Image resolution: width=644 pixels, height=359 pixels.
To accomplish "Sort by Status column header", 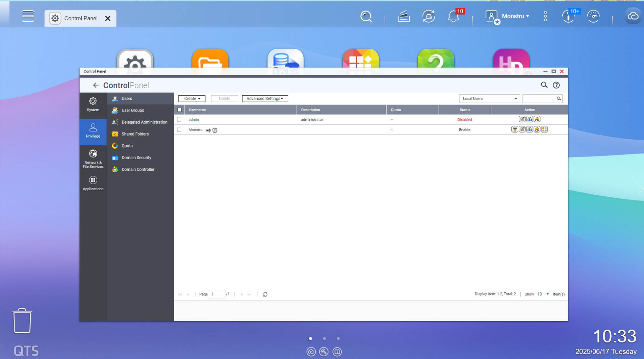I will tap(465, 110).
